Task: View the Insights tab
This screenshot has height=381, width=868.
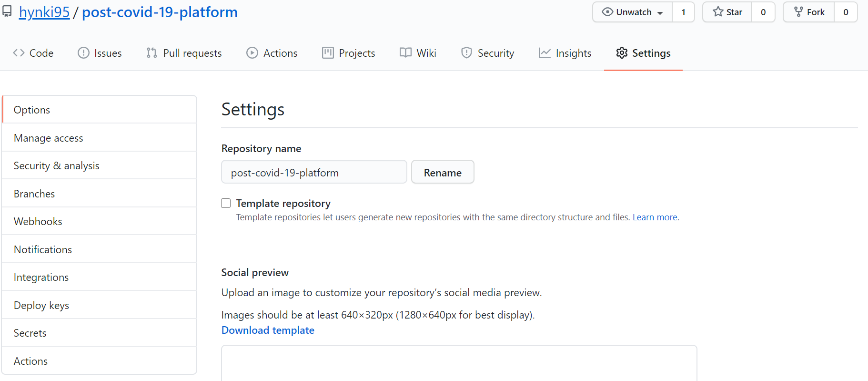Action: pyautogui.click(x=565, y=53)
